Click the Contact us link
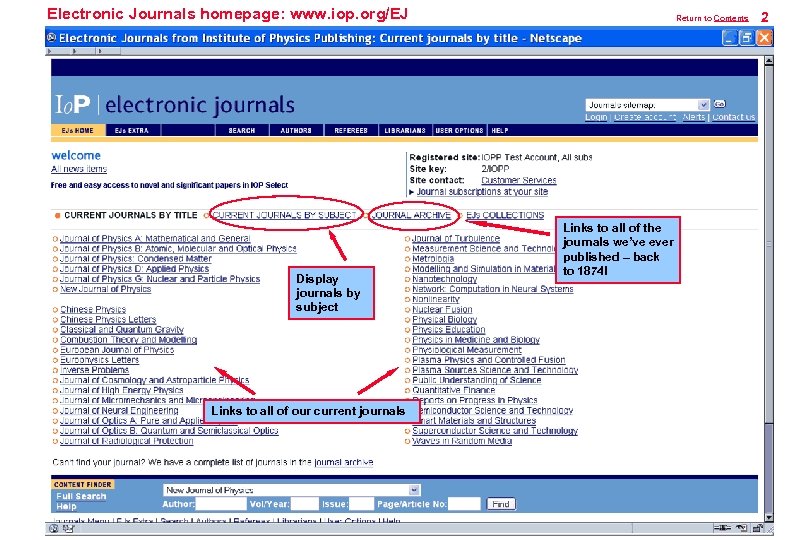This screenshot has width=794, height=540. tap(734, 117)
